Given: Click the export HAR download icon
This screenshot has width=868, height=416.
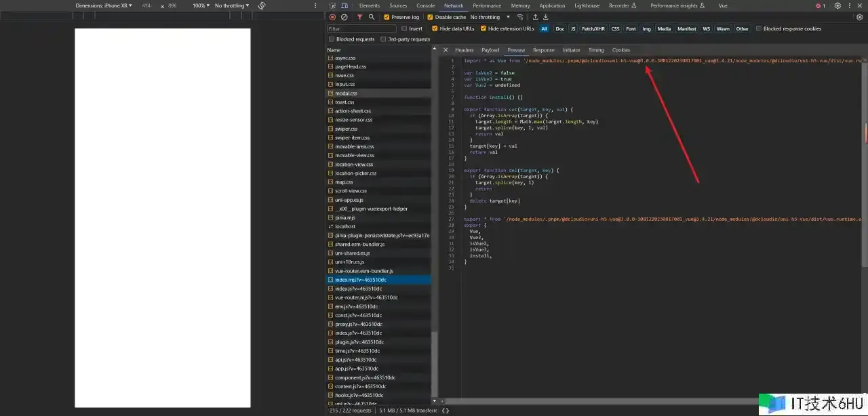Looking at the screenshot, I should (x=545, y=17).
